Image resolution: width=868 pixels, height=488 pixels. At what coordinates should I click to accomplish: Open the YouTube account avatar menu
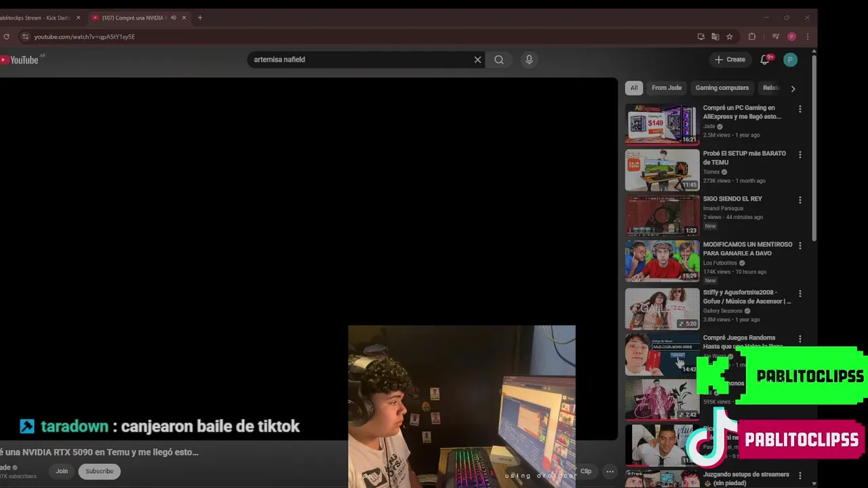click(x=790, y=60)
